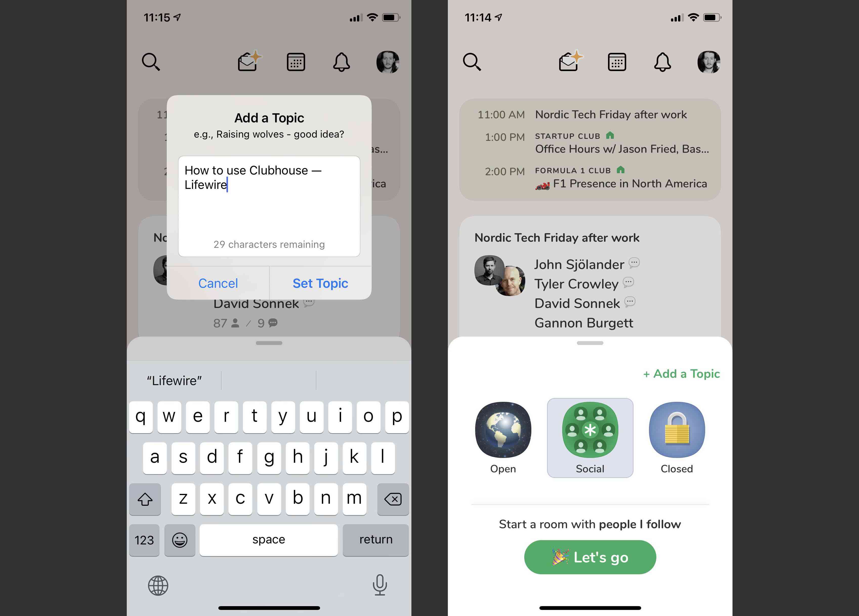Tap the profile avatar icon

[710, 61]
